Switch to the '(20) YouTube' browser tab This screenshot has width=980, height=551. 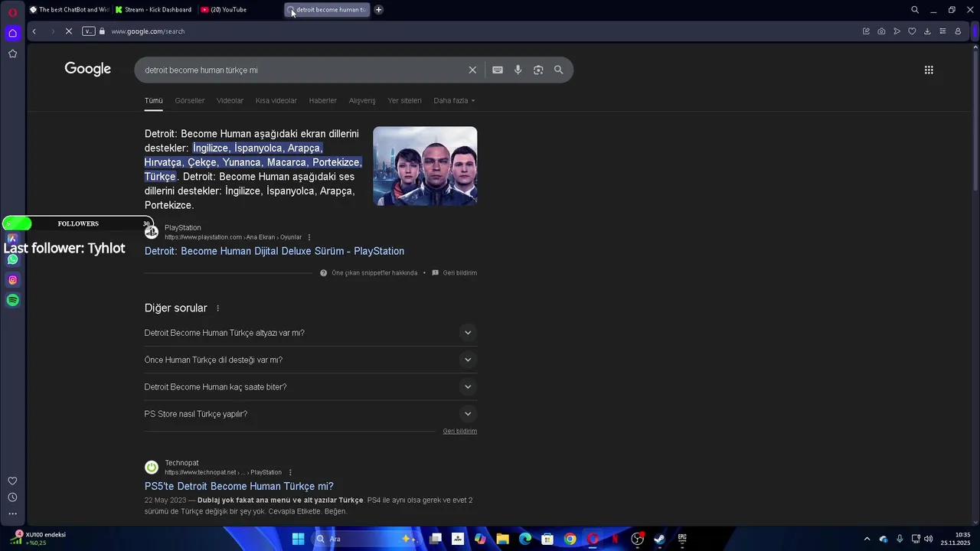[x=237, y=10]
